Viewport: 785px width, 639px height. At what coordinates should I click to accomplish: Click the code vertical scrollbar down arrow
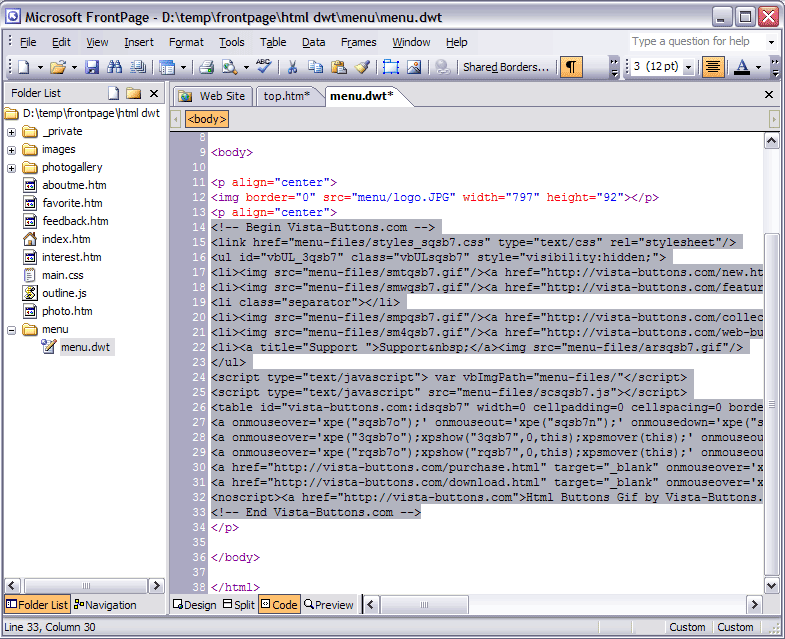click(771, 585)
